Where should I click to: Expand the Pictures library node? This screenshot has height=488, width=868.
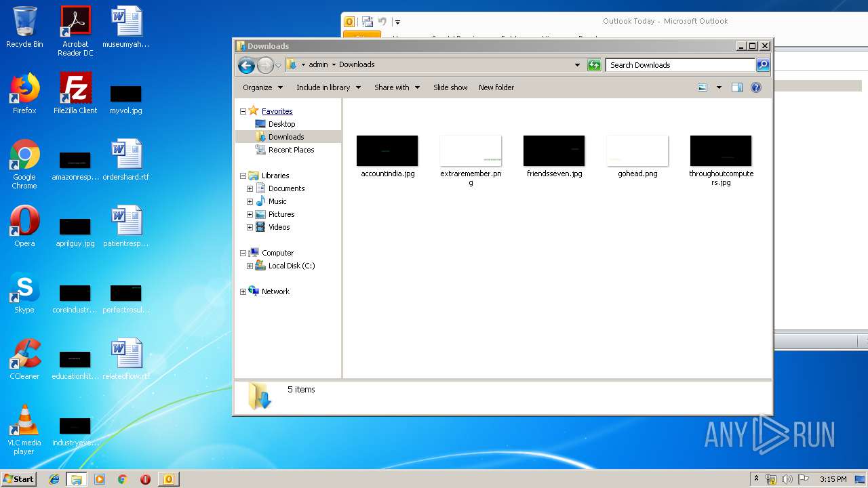coord(250,214)
